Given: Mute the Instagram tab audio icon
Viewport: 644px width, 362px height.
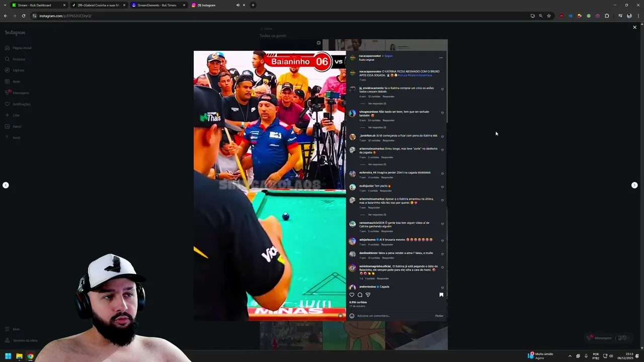Looking at the screenshot, I should [238, 5].
